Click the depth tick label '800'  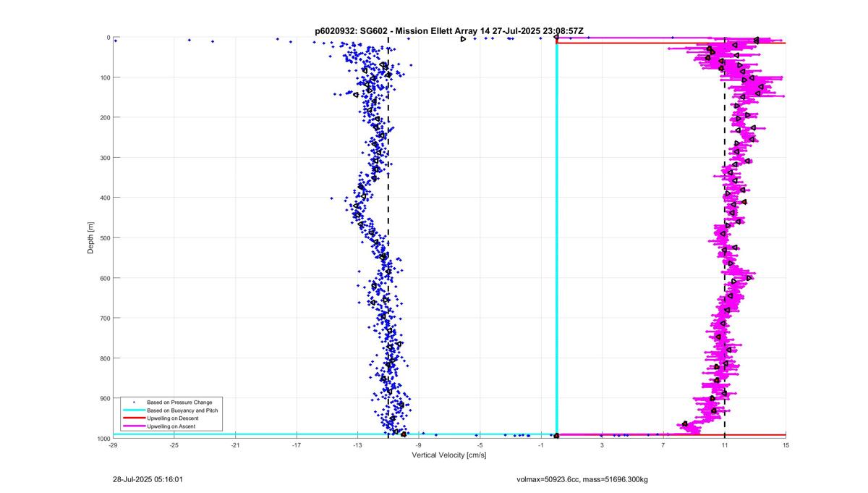[x=105, y=358]
